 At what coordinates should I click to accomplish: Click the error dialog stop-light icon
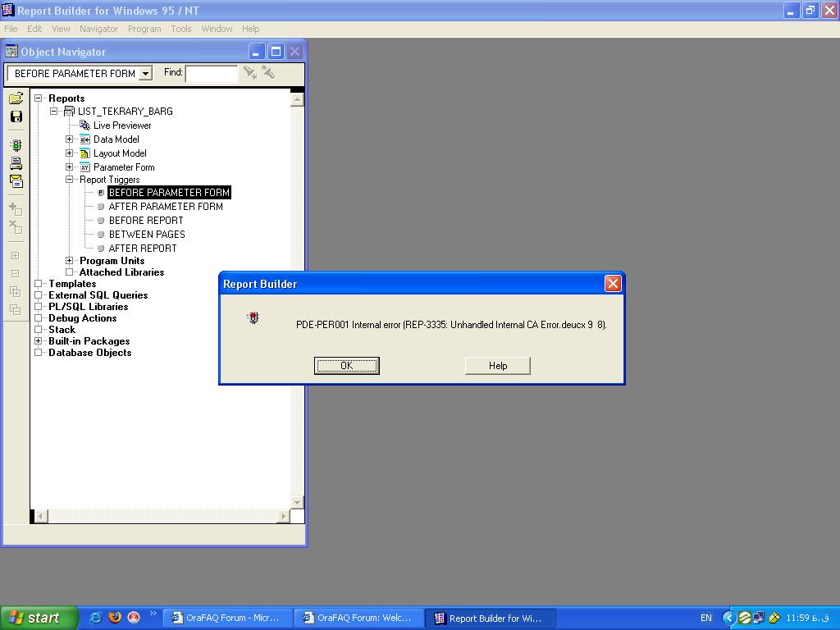(253, 317)
